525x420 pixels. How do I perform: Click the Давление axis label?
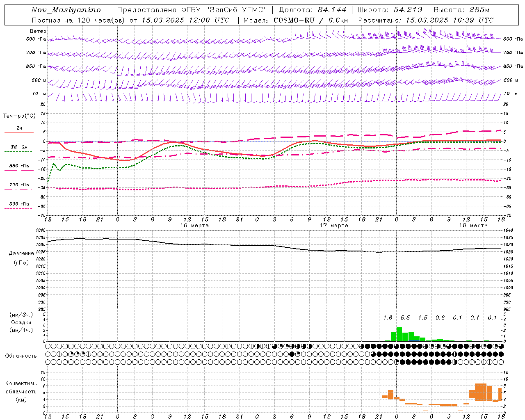(x=21, y=253)
